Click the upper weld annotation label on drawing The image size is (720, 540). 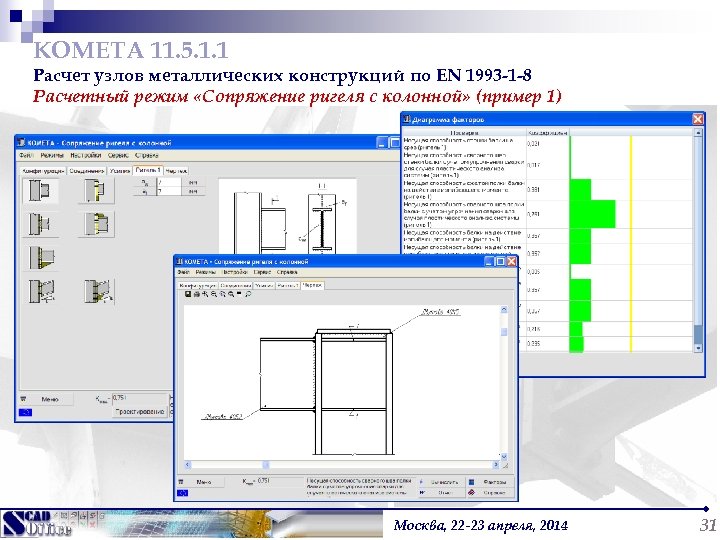pos(441,312)
